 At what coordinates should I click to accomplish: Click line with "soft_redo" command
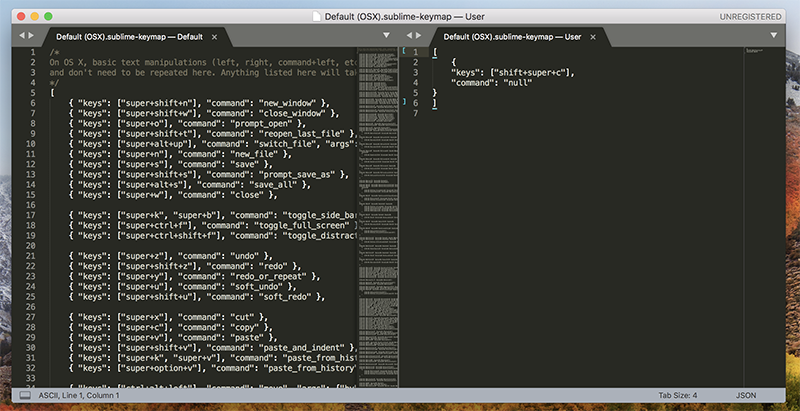point(196,297)
